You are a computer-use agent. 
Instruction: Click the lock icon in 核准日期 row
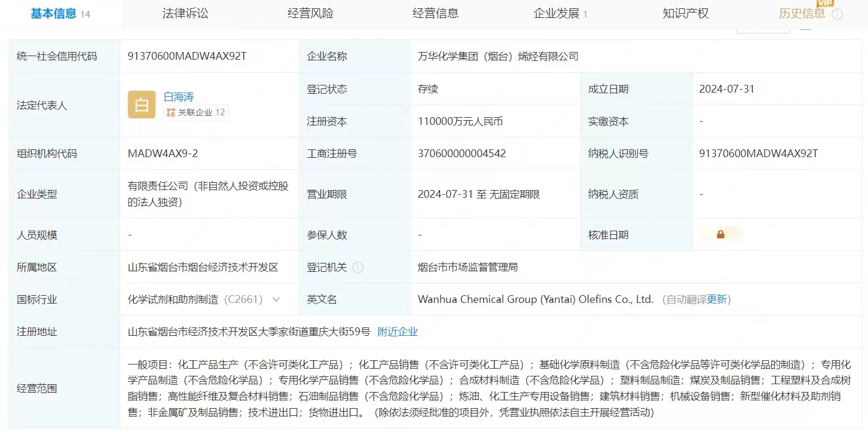[x=720, y=235]
